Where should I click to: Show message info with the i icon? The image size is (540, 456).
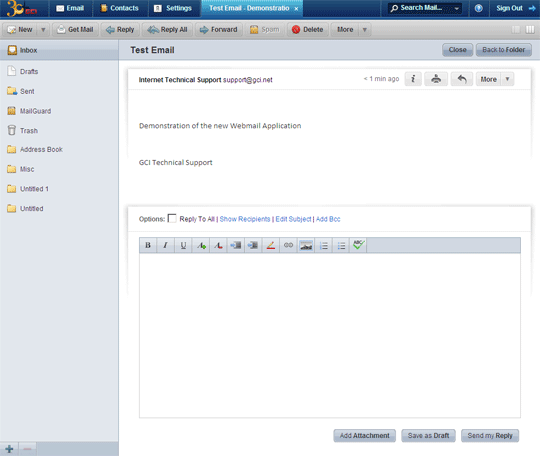pos(413,79)
